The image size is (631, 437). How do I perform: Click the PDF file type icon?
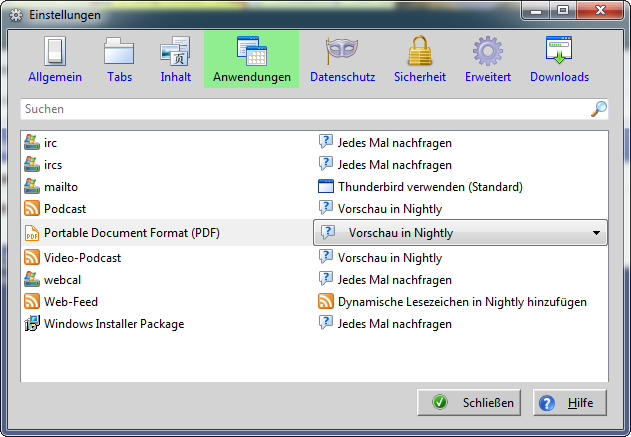[31, 233]
